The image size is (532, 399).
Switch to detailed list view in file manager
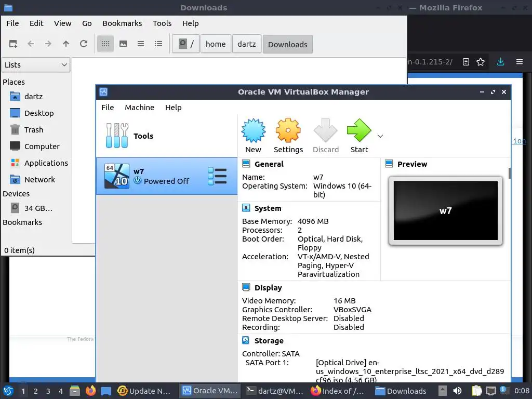[x=158, y=44]
